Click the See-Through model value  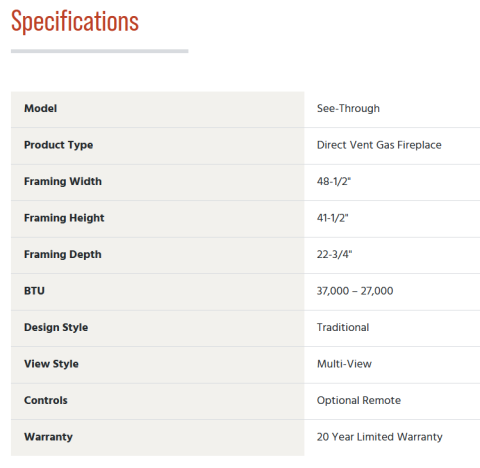click(x=348, y=108)
